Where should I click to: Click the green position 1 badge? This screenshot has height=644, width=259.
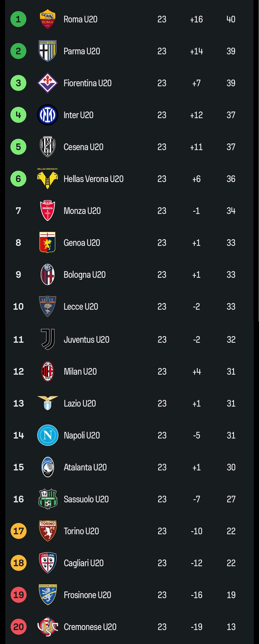pos(18,19)
